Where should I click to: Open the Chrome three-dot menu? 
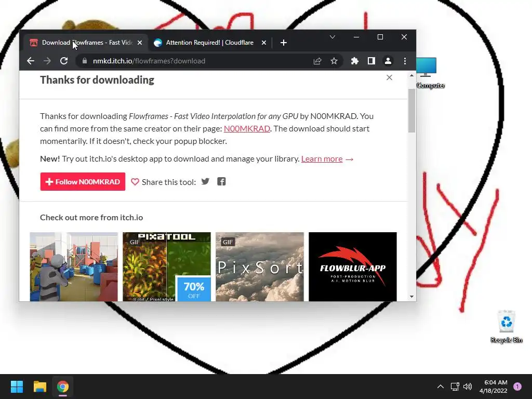[x=405, y=61]
